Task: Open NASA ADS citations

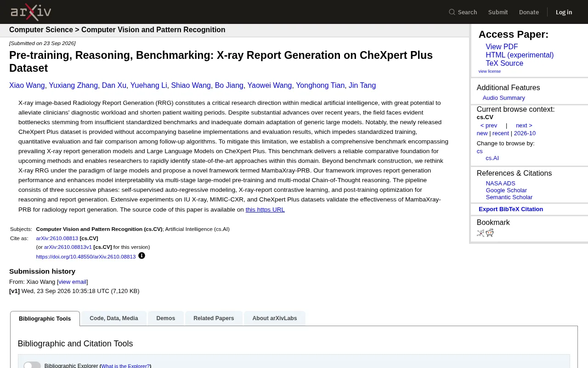Action: coord(501,184)
